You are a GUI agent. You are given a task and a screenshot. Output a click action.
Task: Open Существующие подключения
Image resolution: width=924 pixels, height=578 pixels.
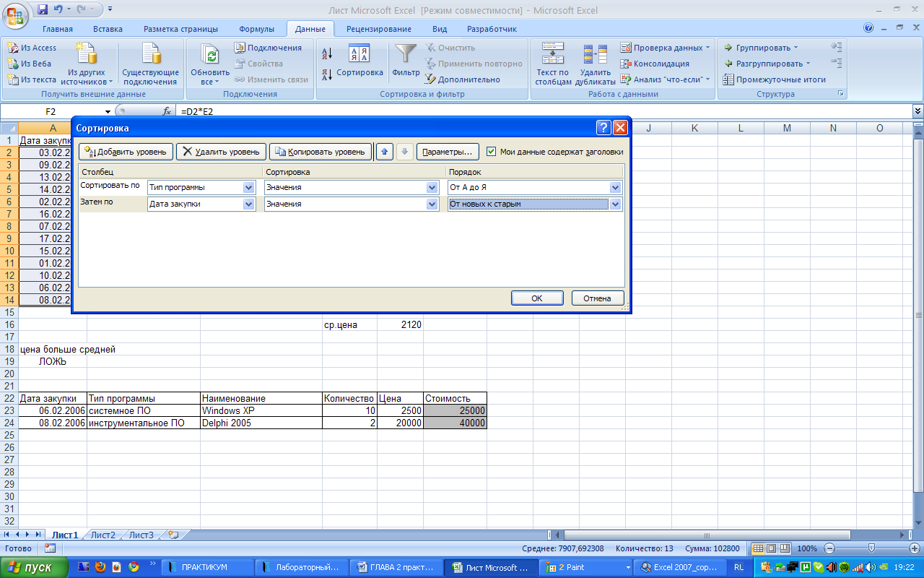click(x=150, y=64)
